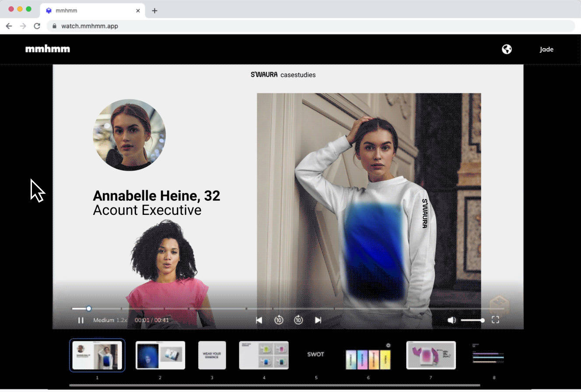
Task: Skip forward 10 seconds
Action: click(298, 320)
